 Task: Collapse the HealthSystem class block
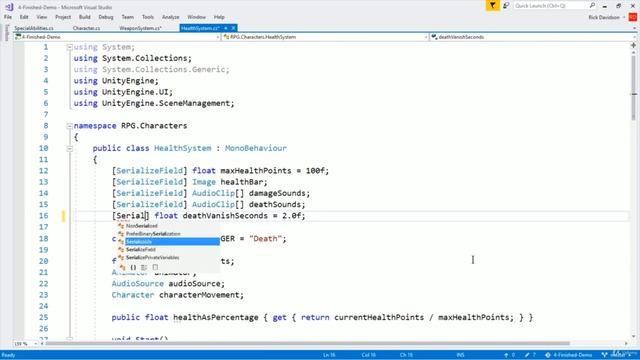pos(69,149)
